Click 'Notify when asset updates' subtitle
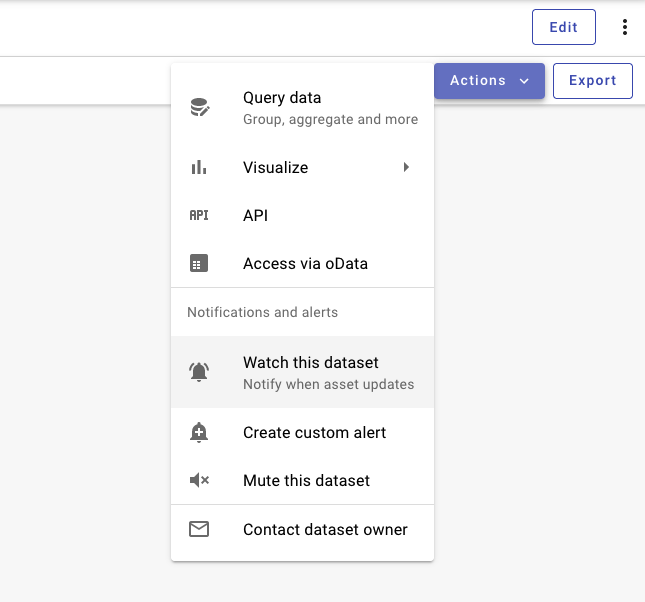The height and width of the screenshot is (602, 645). [328, 384]
